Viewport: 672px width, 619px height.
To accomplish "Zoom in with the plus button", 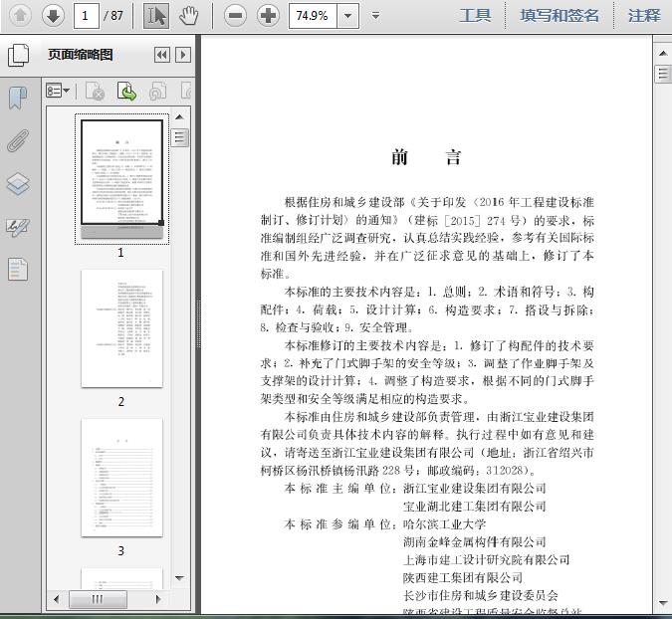I will point(268,15).
